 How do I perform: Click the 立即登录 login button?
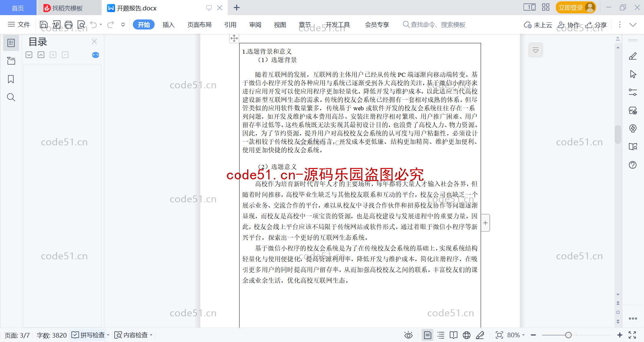(576, 7)
